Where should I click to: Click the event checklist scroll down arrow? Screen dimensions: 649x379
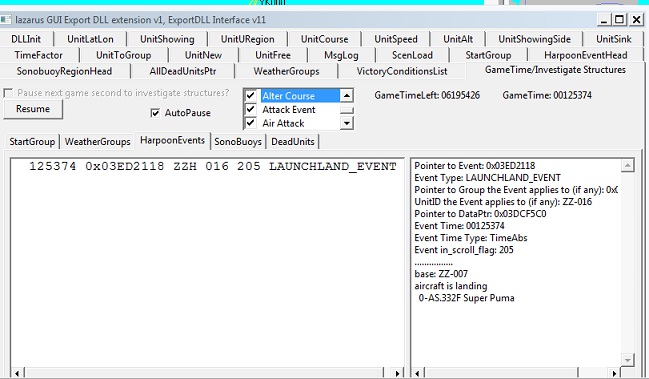pos(346,123)
